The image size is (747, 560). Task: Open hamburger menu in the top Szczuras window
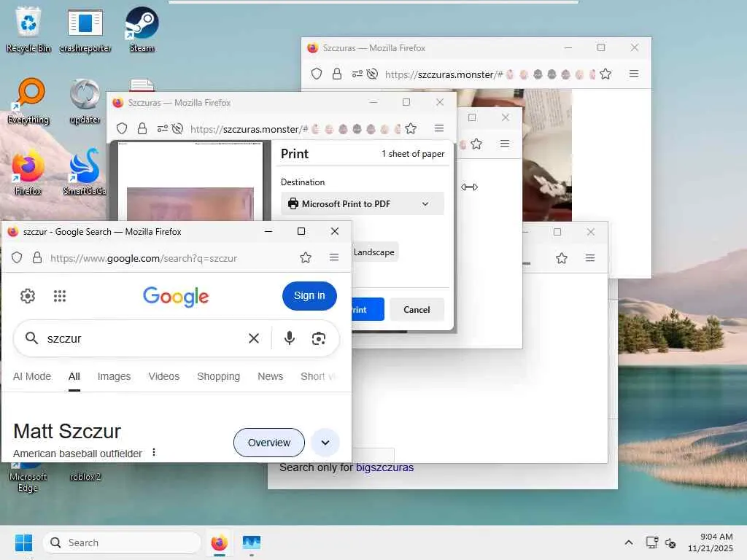pos(634,74)
